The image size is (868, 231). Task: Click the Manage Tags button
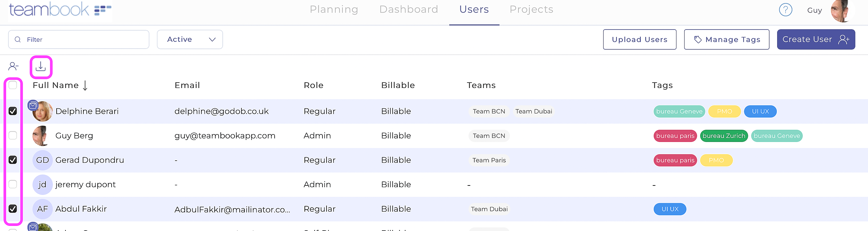(727, 39)
